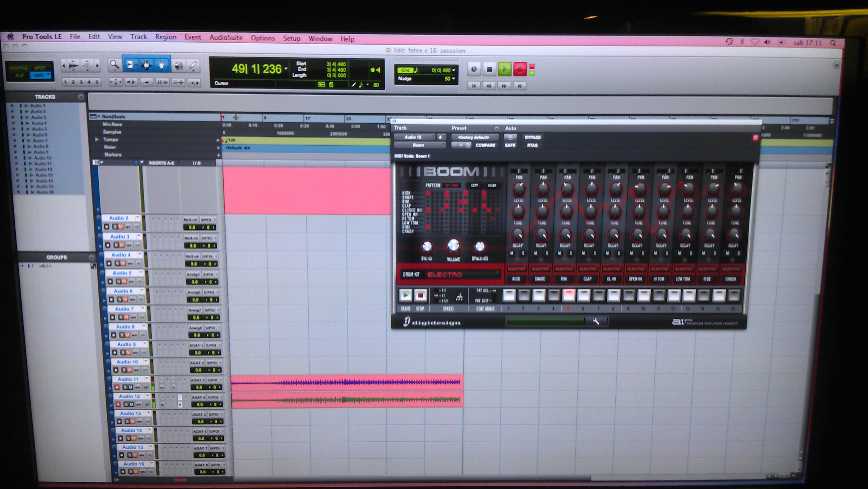Record-enable the Audio 12 track
Screen dimensions: 868x489
pyautogui.click(x=118, y=404)
